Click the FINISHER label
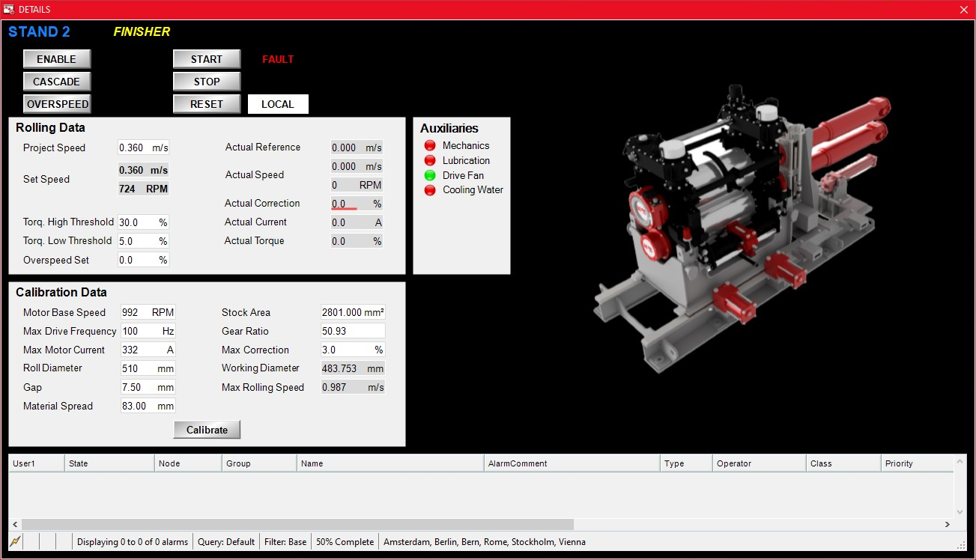The height and width of the screenshot is (560, 976). coord(142,31)
